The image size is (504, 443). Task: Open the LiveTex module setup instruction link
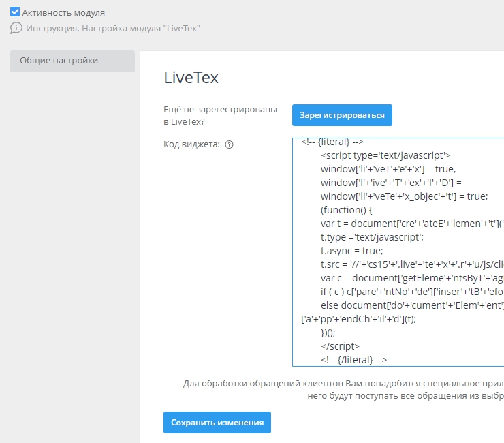[113, 29]
